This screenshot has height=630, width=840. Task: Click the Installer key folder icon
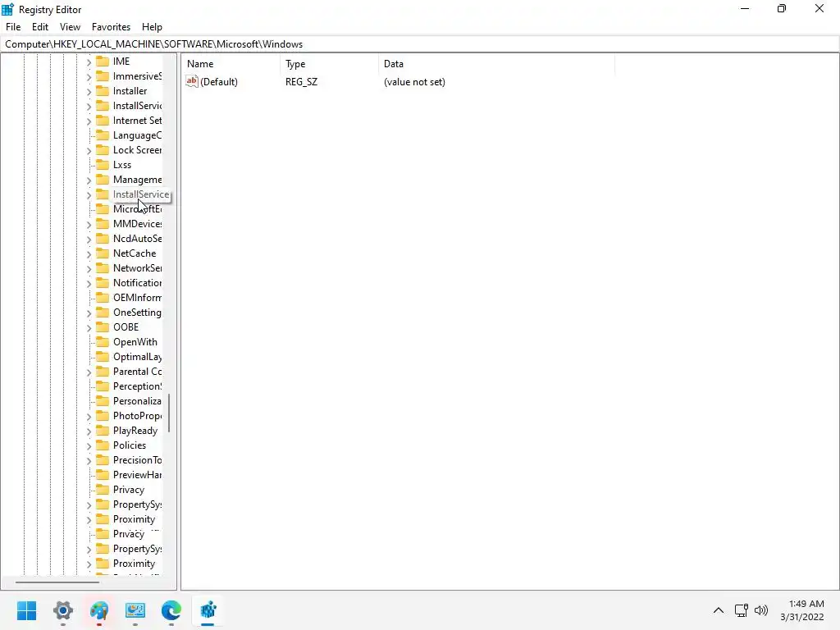[103, 91]
